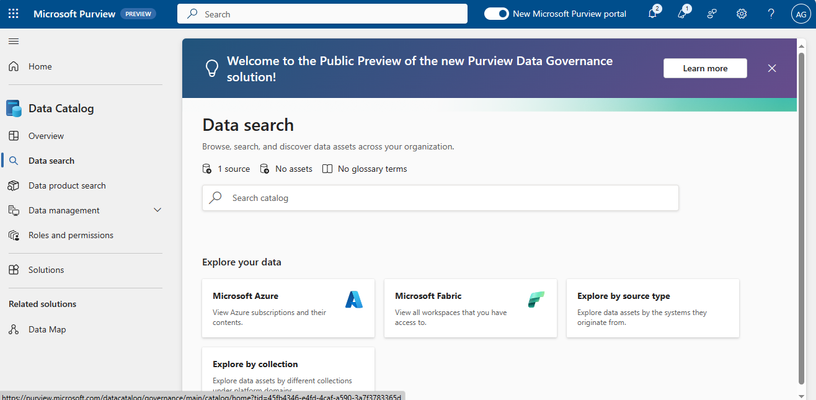Open the Microsoft Azure explore card
Viewport: 816px width, 400px height.
(288, 308)
